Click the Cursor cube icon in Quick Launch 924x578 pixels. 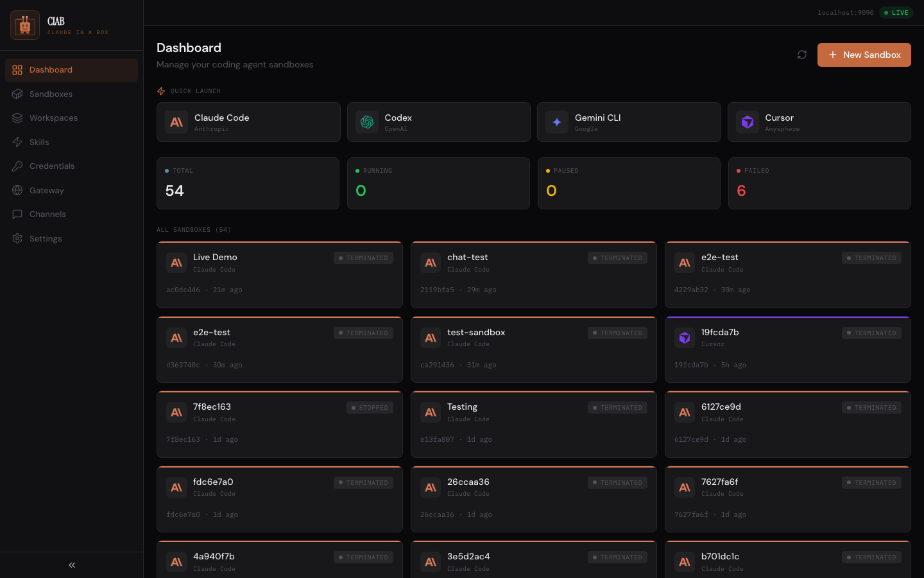[x=748, y=122]
